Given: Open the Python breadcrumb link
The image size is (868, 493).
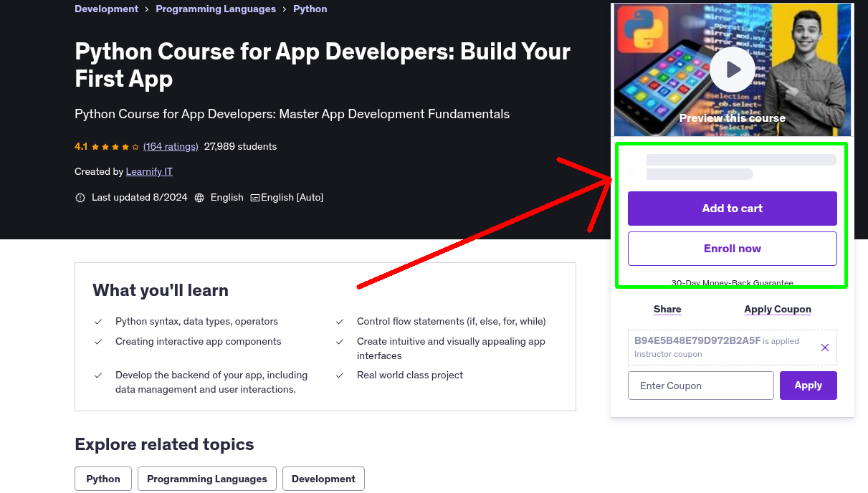Looking at the screenshot, I should coord(310,9).
